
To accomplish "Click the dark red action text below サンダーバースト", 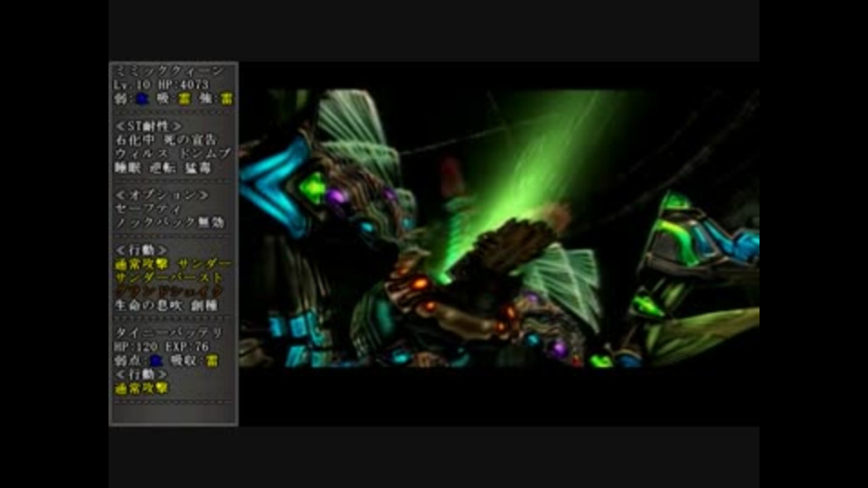I will coord(169,292).
